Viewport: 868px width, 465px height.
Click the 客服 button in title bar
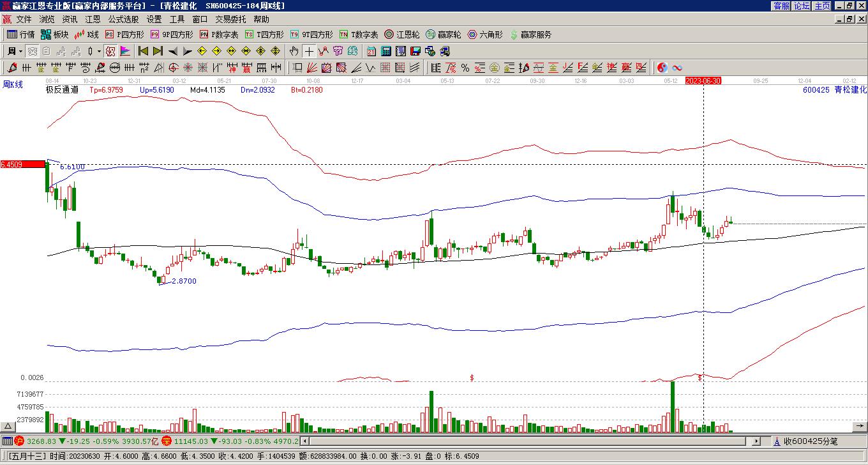pos(781,6)
